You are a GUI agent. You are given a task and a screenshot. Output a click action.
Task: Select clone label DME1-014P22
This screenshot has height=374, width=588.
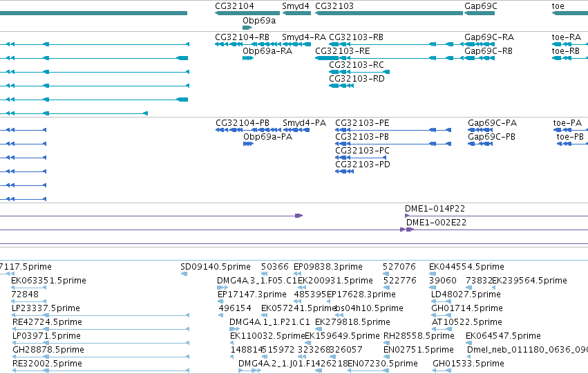click(x=435, y=209)
